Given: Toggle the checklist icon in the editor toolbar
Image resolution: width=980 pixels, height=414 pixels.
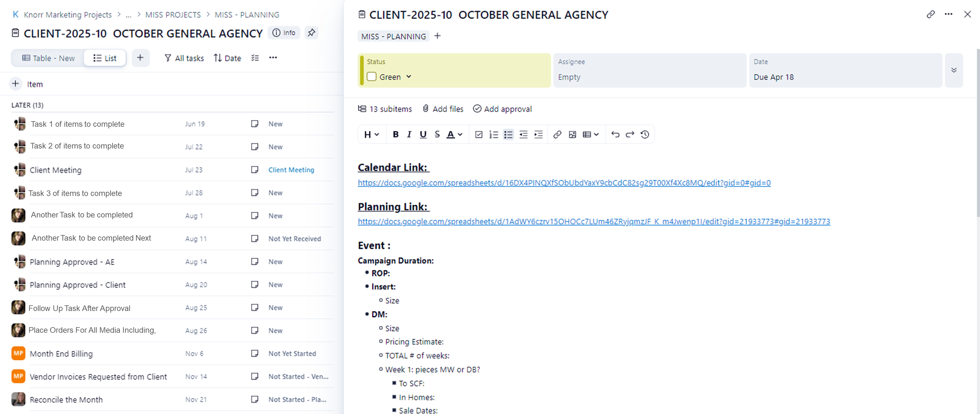Looking at the screenshot, I should click(479, 134).
